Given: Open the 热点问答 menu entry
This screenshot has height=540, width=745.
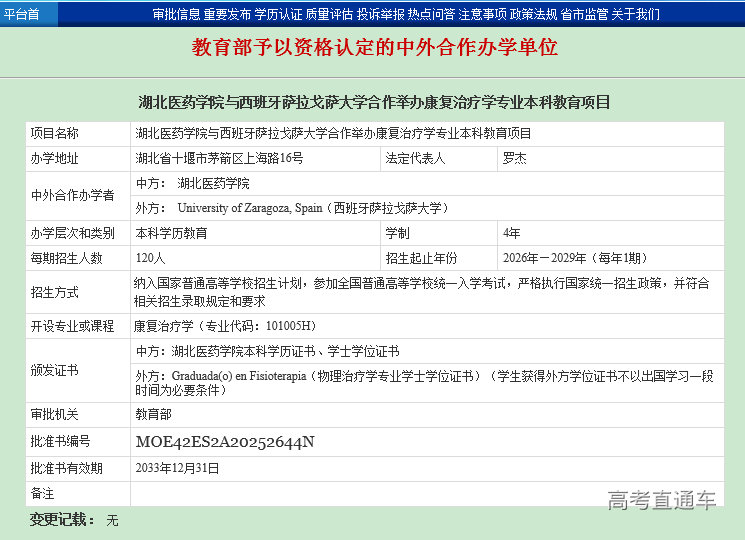Looking at the screenshot, I should tap(431, 14).
